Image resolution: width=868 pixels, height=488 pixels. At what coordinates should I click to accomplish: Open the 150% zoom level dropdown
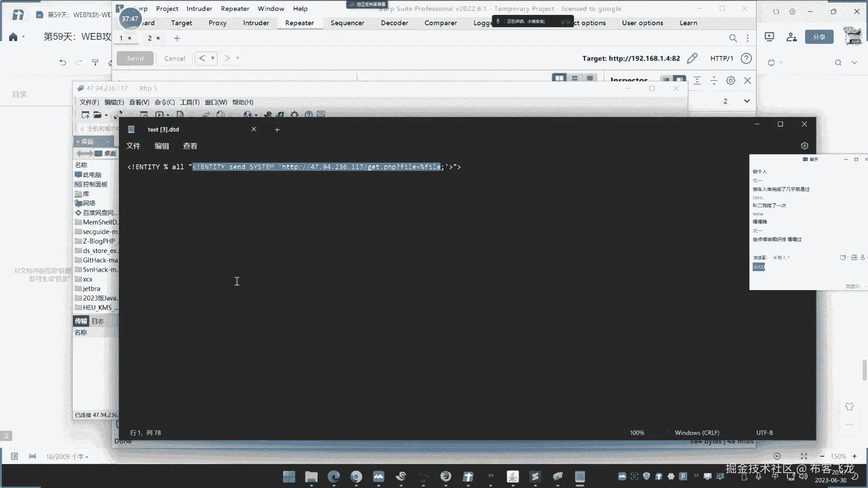click(x=838, y=456)
